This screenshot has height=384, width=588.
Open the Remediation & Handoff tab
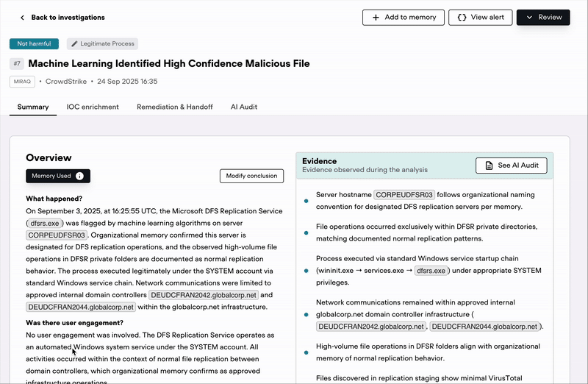pyautogui.click(x=175, y=107)
